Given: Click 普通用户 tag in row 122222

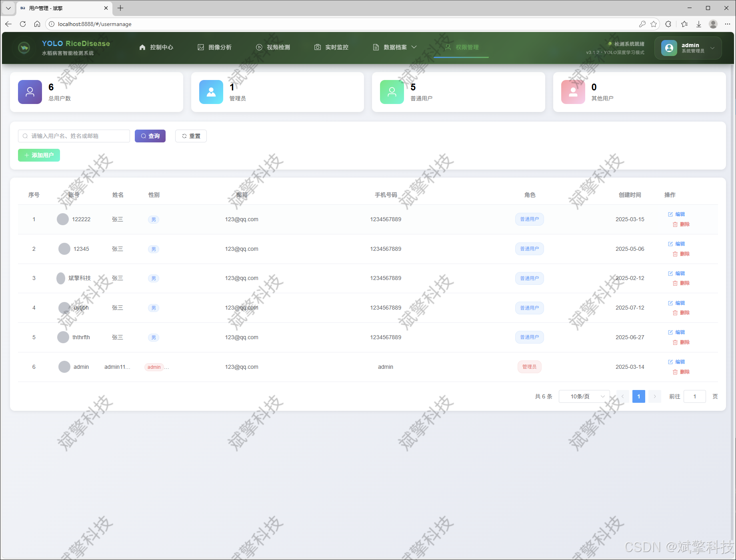Looking at the screenshot, I should tap(529, 219).
